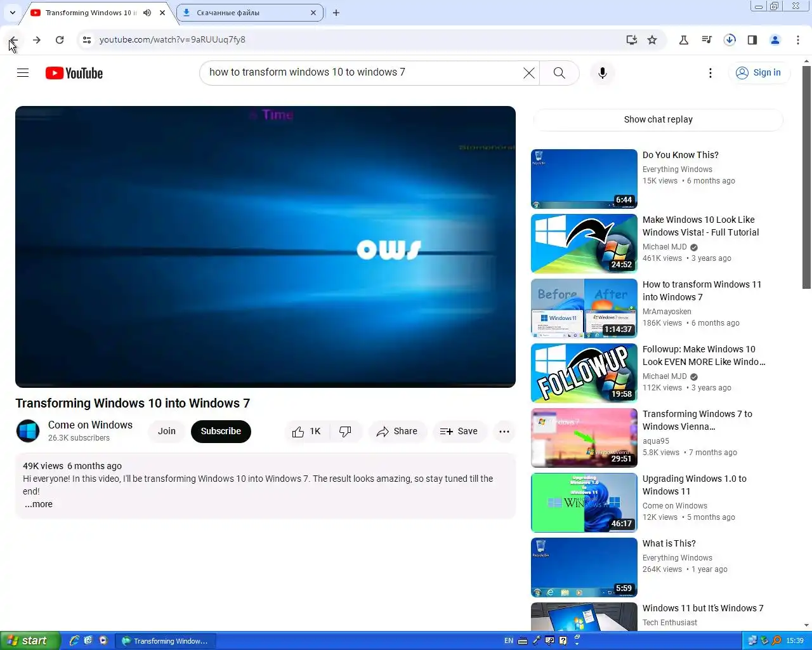Open Windows 11 but It's Windows 7 title

(703, 609)
